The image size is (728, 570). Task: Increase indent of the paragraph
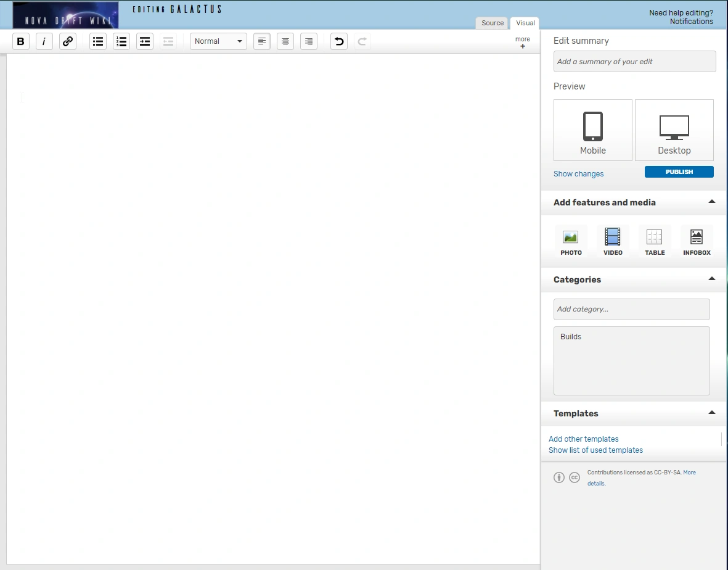click(x=145, y=41)
